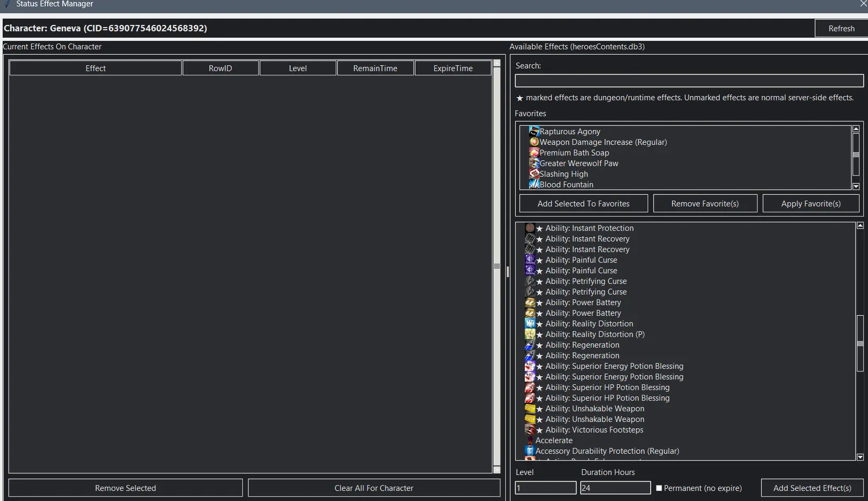Close the Status Effect Manager window
Viewport: 868px width, 501px height.
(863, 4)
